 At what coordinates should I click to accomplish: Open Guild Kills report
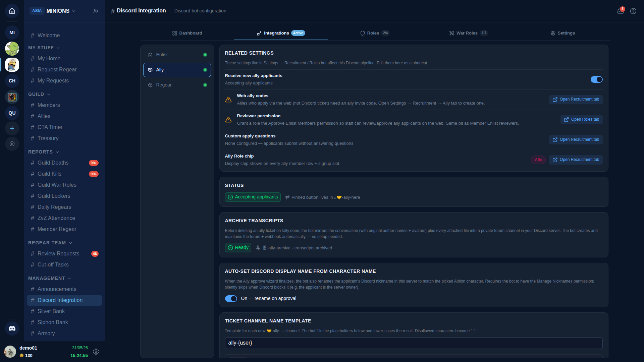tap(64, 174)
